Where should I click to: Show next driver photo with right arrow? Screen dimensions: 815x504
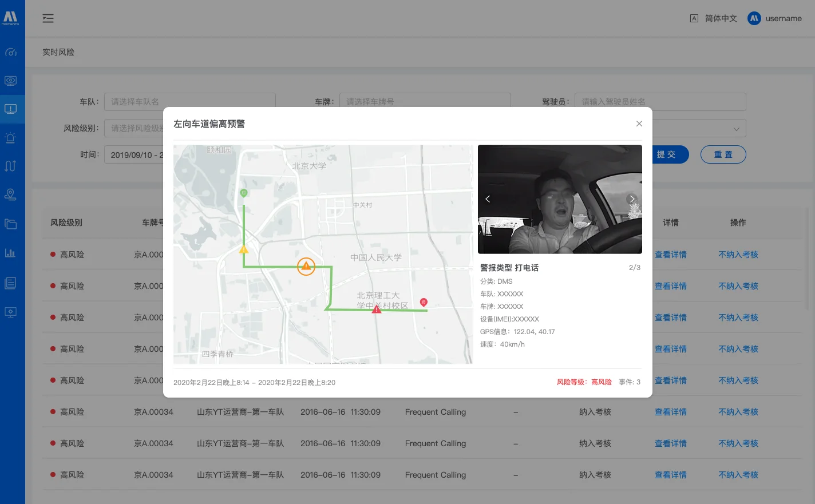click(632, 199)
